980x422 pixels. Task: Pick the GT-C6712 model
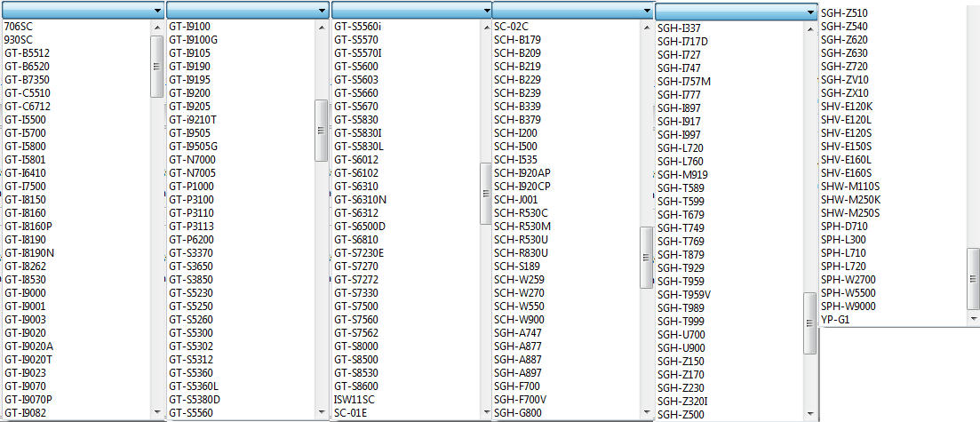coord(27,107)
